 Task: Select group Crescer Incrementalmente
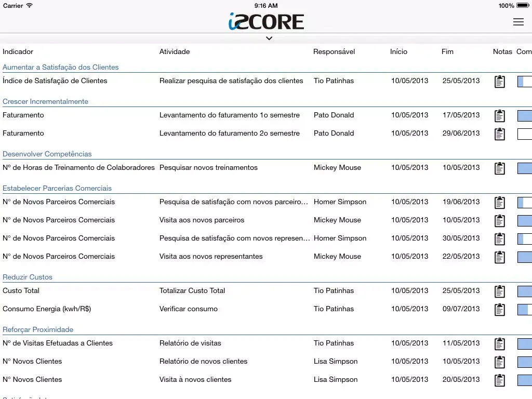point(46,101)
